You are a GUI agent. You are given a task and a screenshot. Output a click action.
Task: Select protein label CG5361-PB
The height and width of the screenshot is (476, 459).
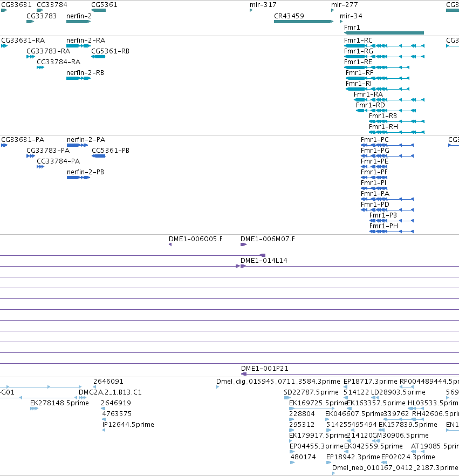[111, 151]
